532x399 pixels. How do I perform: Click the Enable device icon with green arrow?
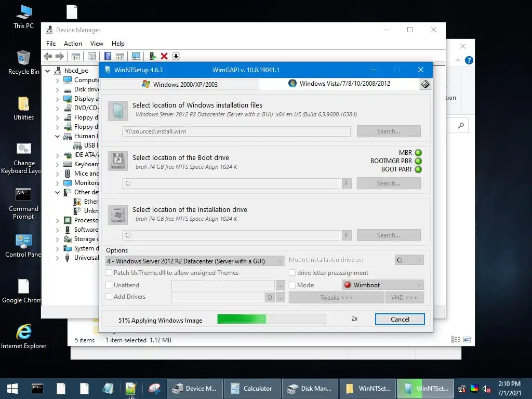coord(152,56)
